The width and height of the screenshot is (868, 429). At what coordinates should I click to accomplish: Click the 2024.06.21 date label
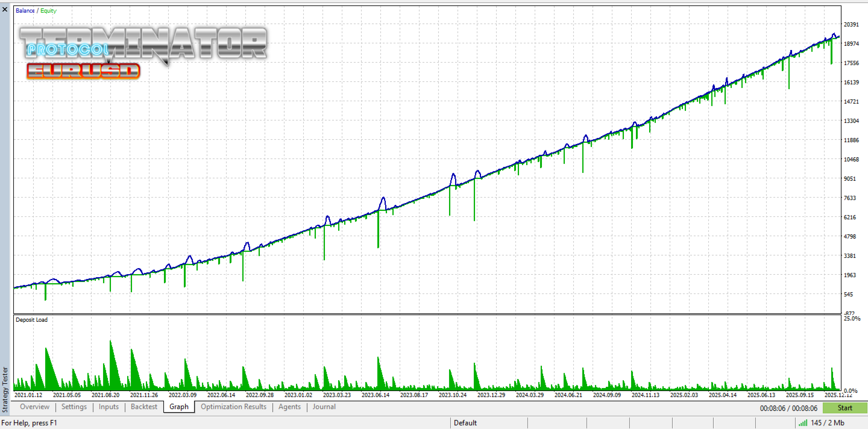(x=568, y=395)
